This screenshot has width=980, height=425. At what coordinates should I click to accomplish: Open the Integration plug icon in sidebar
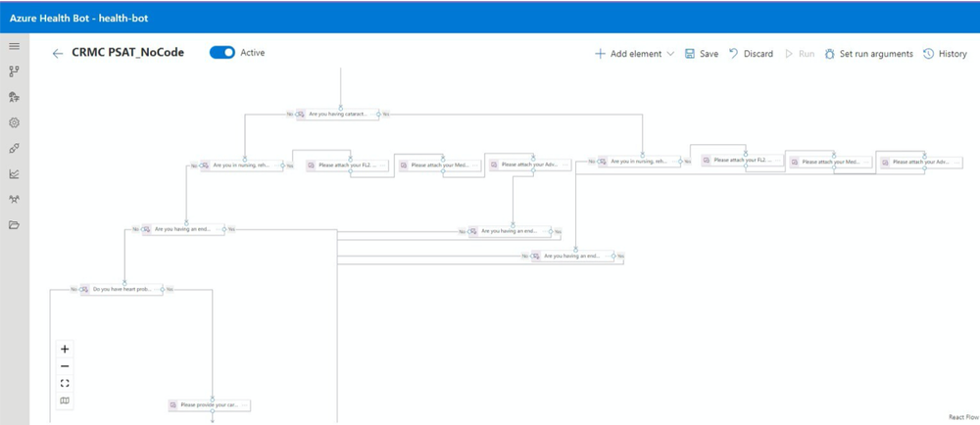click(14, 149)
